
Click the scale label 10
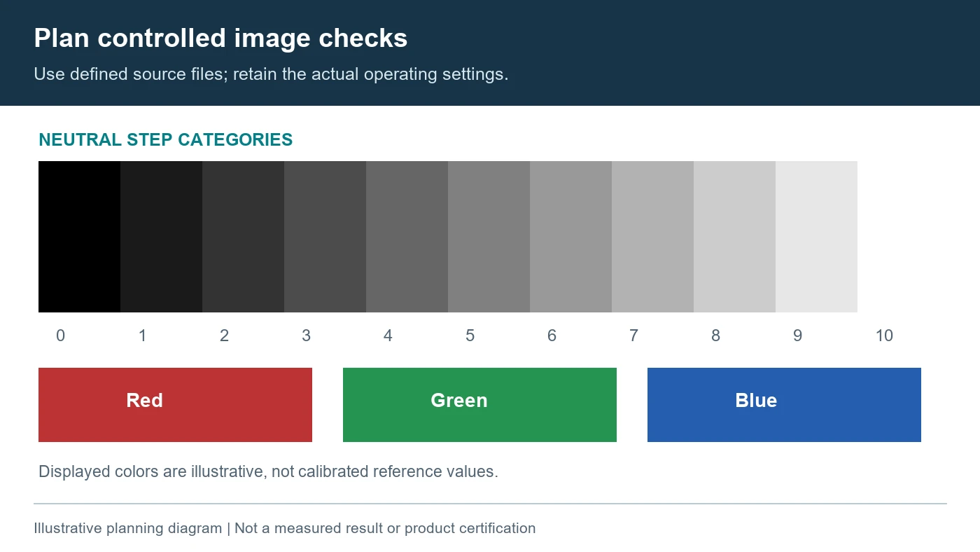[884, 336]
